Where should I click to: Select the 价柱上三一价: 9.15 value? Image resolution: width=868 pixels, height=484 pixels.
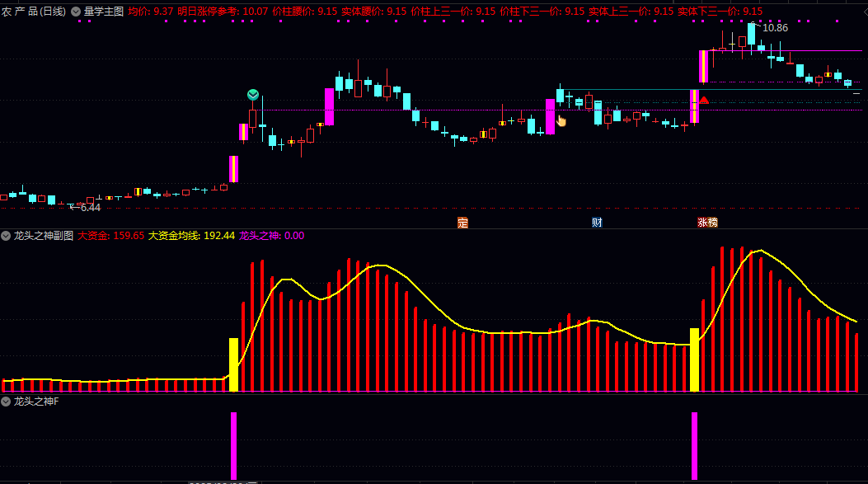(453, 12)
